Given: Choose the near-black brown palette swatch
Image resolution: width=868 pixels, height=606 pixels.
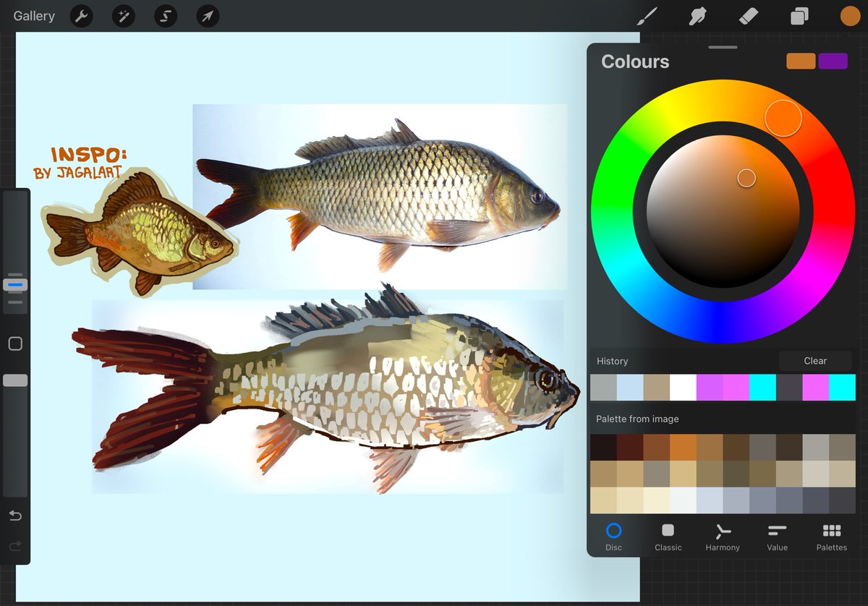Looking at the screenshot, I should [603, 447].
